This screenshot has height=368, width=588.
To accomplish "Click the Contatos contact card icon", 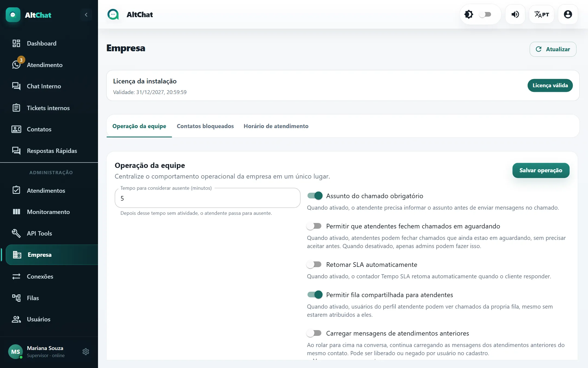I will (16, 129).
